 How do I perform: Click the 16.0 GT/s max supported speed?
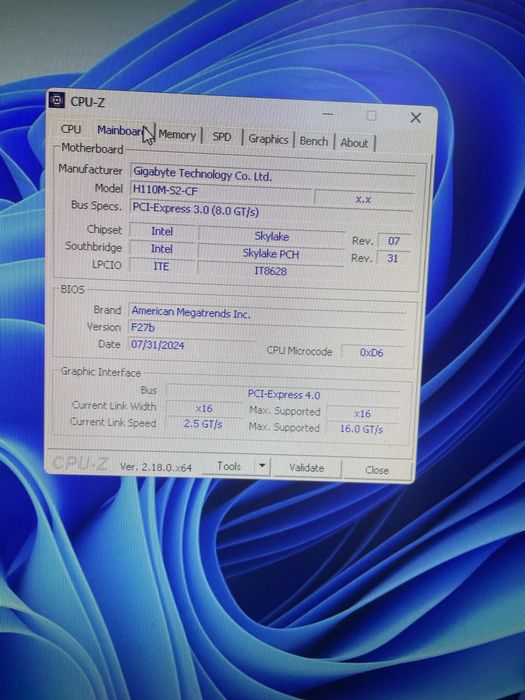361,429
